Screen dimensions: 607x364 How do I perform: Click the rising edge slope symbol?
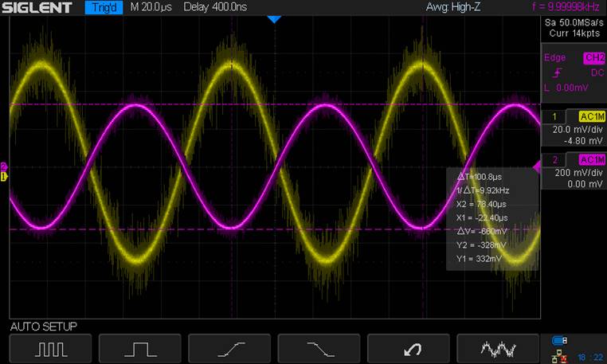[558, 72]
